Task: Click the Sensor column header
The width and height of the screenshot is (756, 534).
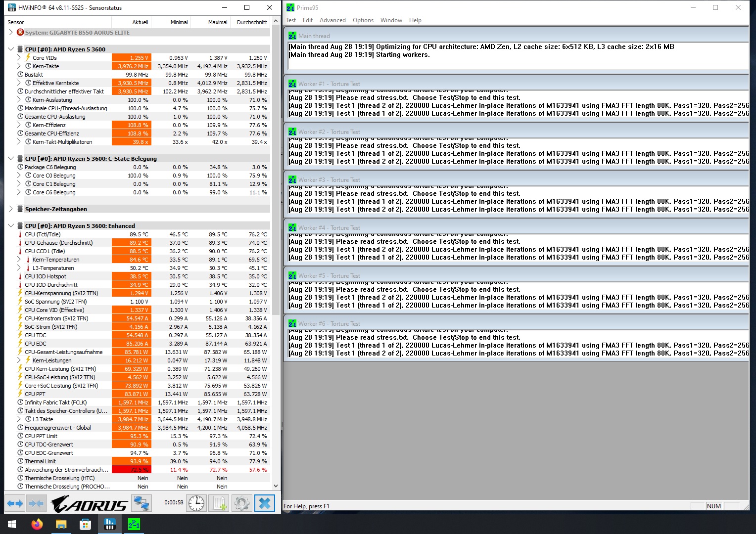Action: [x=58, y=22]
